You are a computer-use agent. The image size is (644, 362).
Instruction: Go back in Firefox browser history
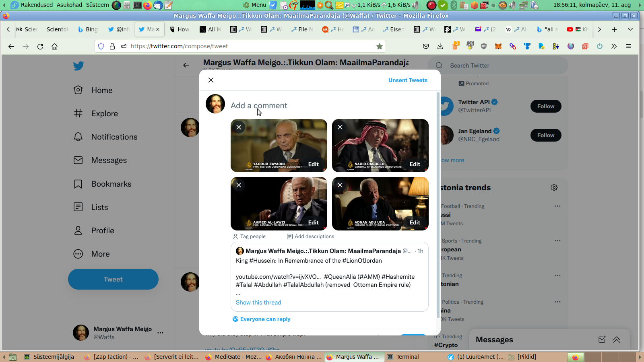coord(11,46)
